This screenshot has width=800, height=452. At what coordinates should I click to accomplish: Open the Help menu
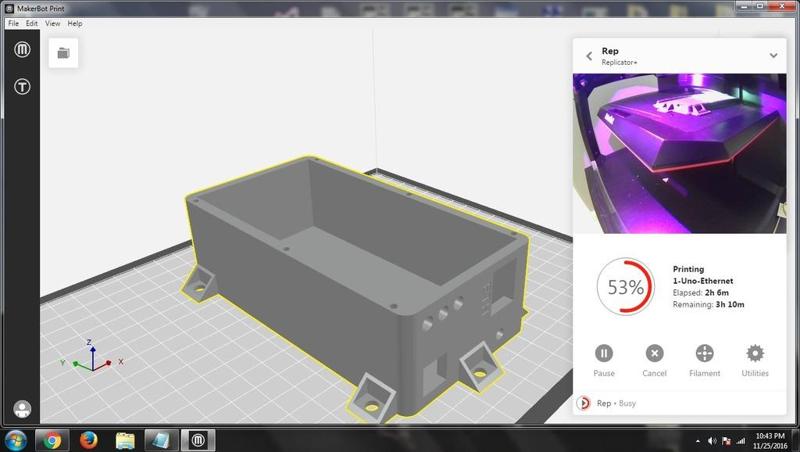[75, 23]
